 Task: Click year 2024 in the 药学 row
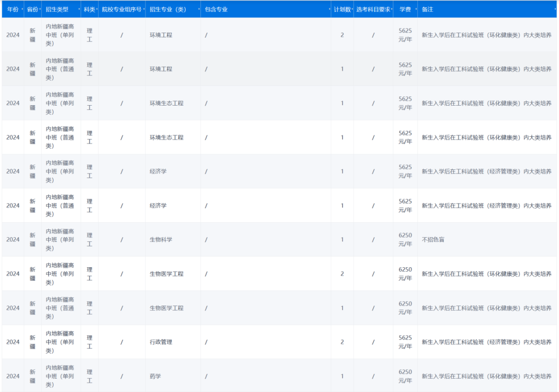tap(13, 376)
